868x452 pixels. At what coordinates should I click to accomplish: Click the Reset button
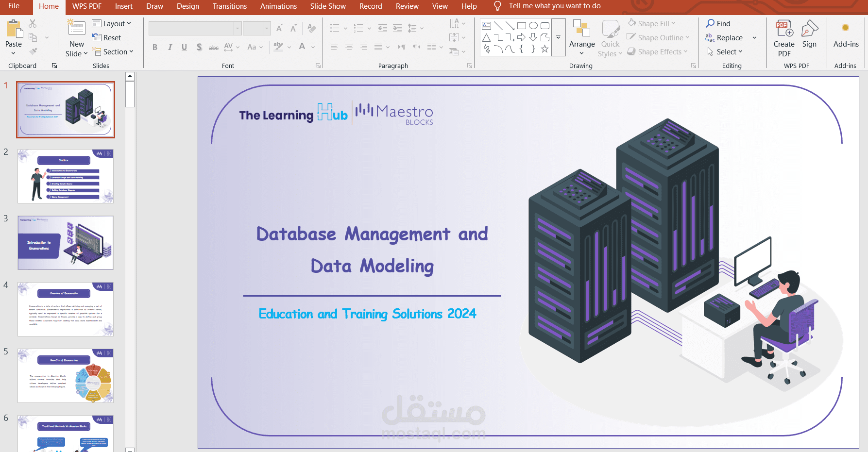(107, 38)
